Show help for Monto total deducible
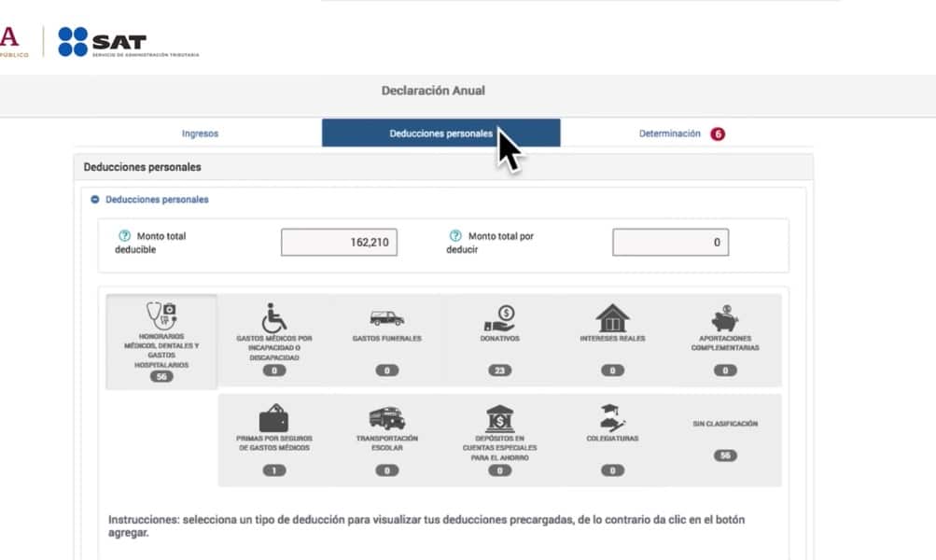The width and height of the screenshot is (936, 560). 123,236
